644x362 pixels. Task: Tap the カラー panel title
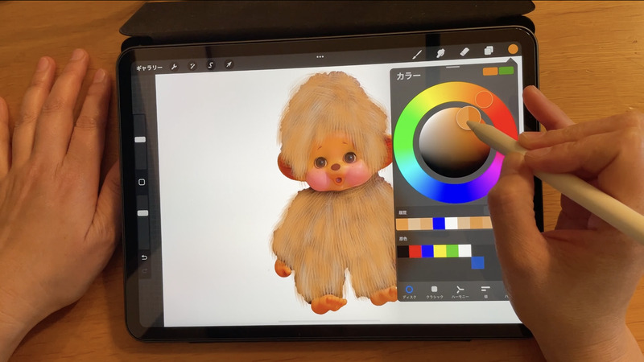pyautogui.click(x=408, y=76)
